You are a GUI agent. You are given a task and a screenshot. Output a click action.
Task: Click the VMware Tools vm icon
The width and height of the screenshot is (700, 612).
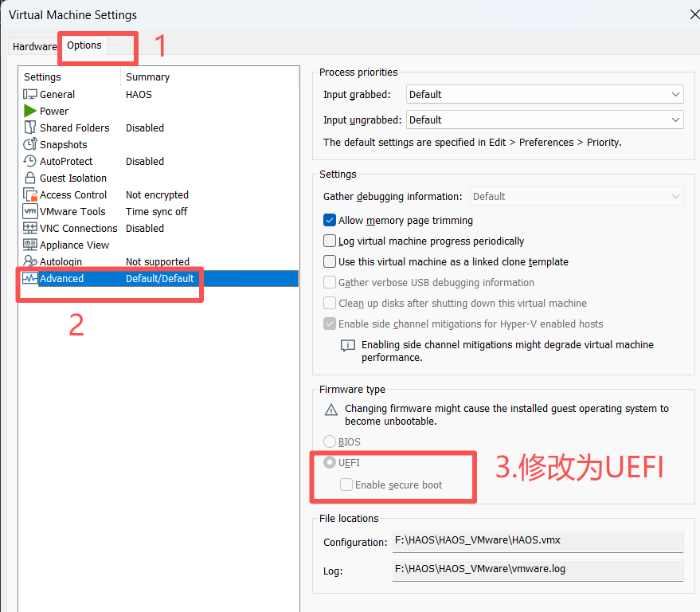coord(30,211)
